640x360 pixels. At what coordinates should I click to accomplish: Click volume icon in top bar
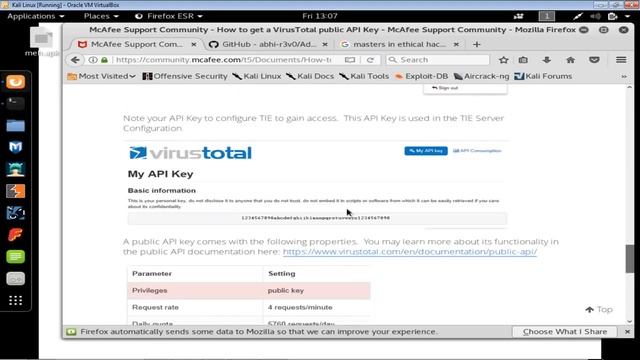[596, 16]
